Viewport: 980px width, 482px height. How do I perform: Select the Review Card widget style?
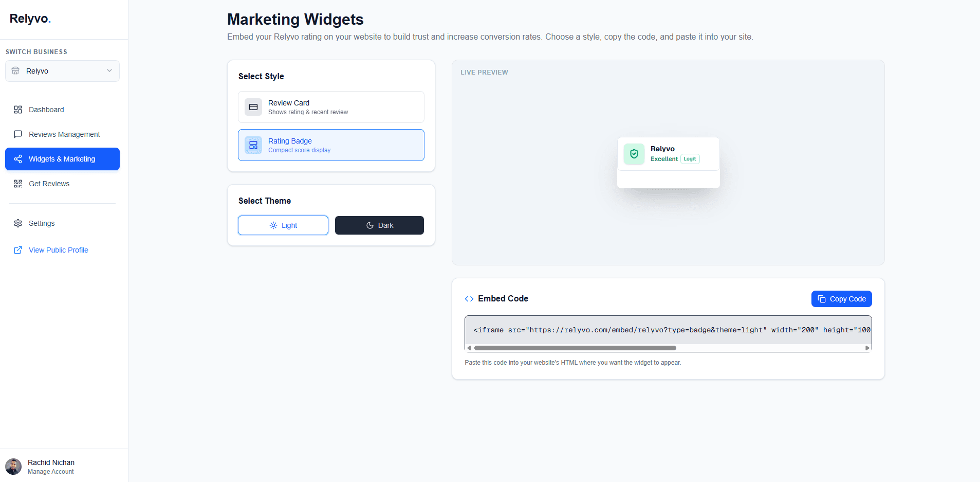coord(330,106)
